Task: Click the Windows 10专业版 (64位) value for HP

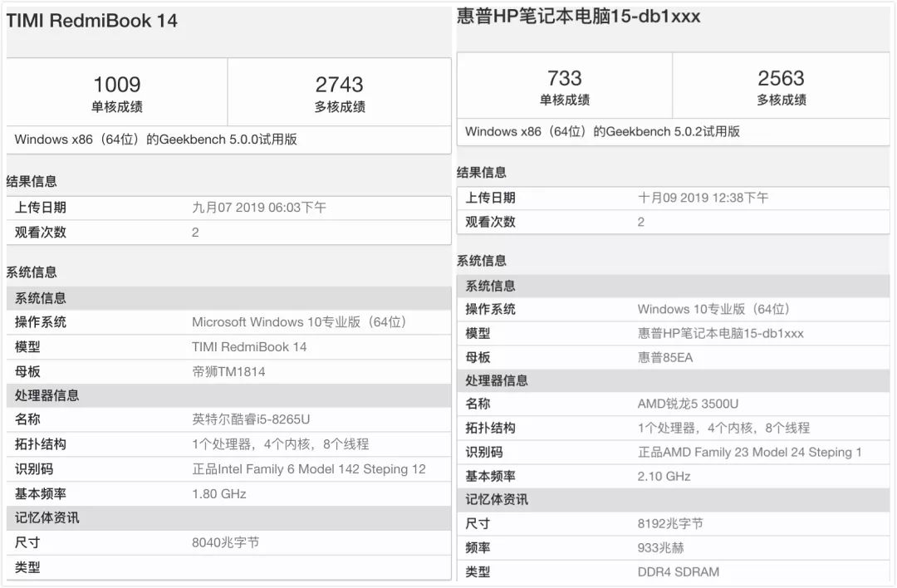Action: [x=714, y=309]
